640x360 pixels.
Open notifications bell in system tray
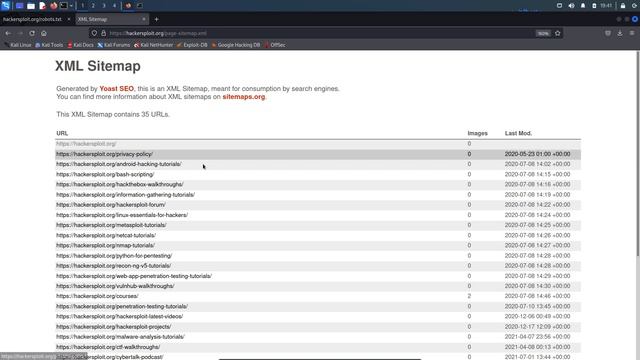[x=583, y=6]
